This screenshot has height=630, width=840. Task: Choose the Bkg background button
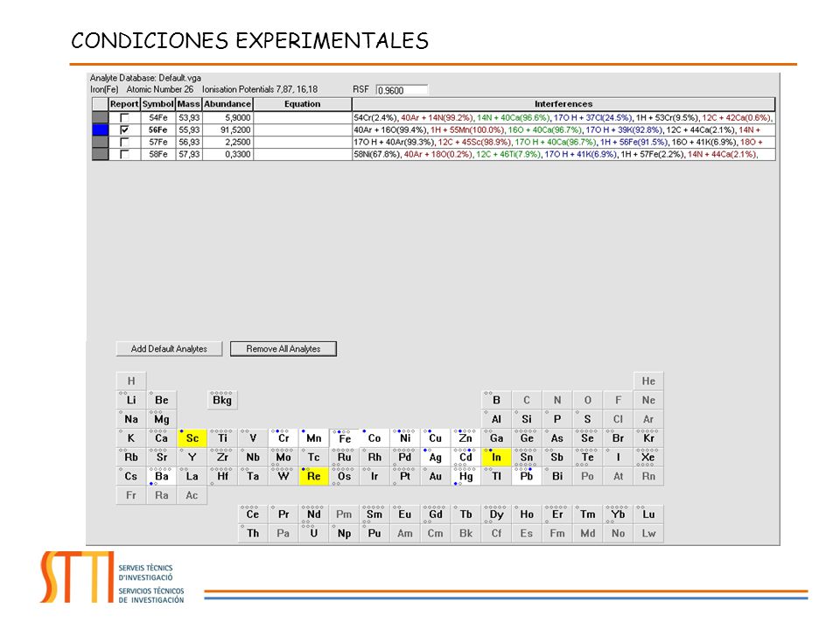pos(222,400)
